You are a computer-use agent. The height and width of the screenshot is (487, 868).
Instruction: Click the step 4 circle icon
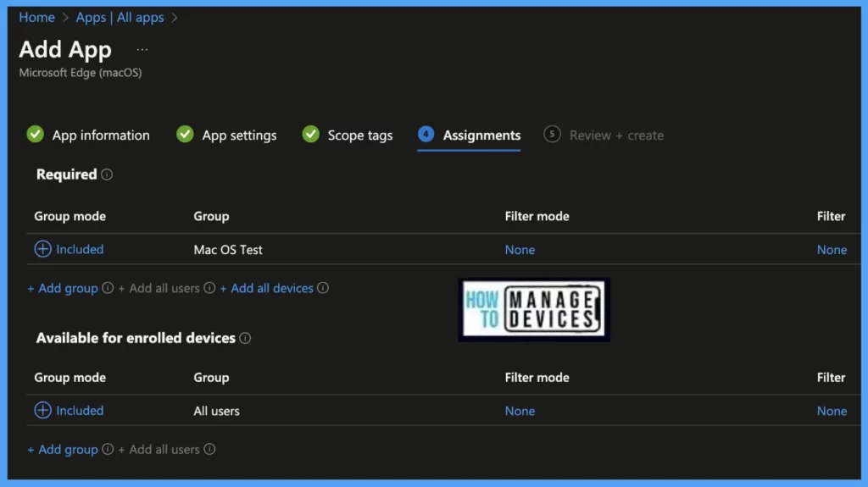click(x=426, y=134)
